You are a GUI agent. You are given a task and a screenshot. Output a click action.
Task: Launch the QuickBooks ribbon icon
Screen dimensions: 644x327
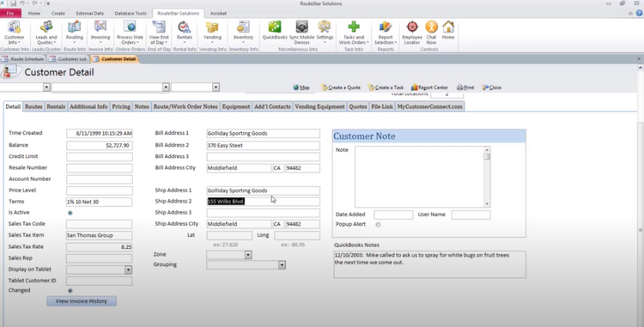pyautogui.click(x=275, y=30)
